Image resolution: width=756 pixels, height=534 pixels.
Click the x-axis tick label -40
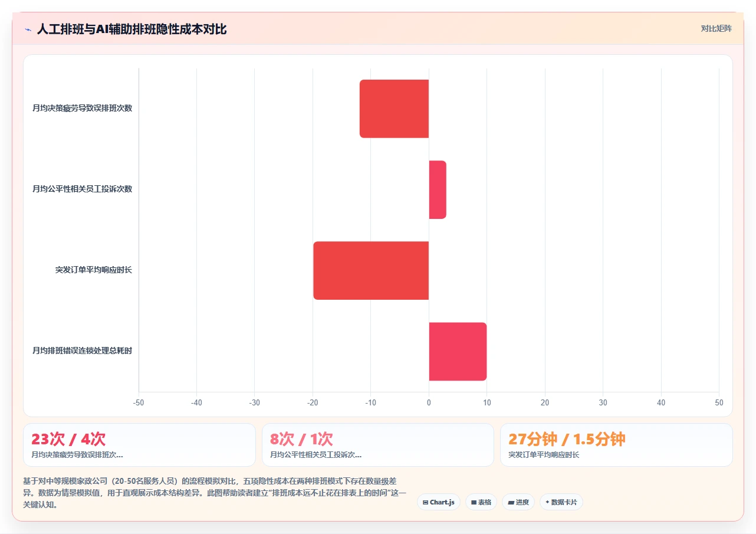[x=197, y=402]
